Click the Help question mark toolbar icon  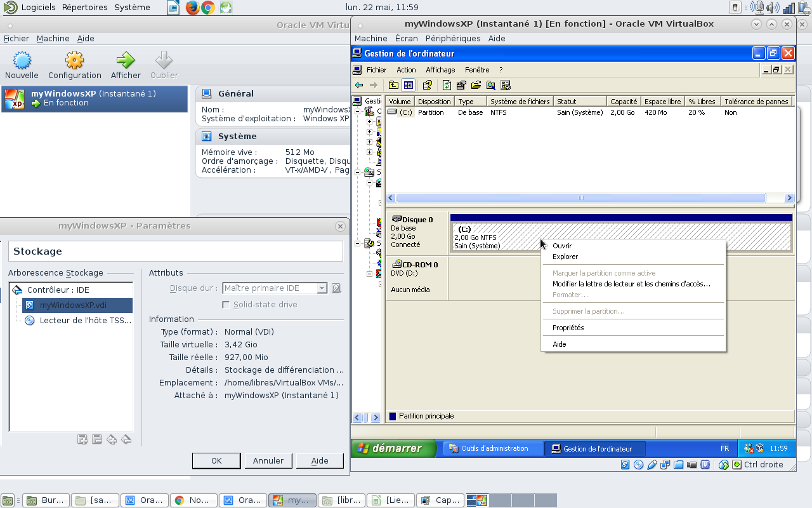point(427,85)
